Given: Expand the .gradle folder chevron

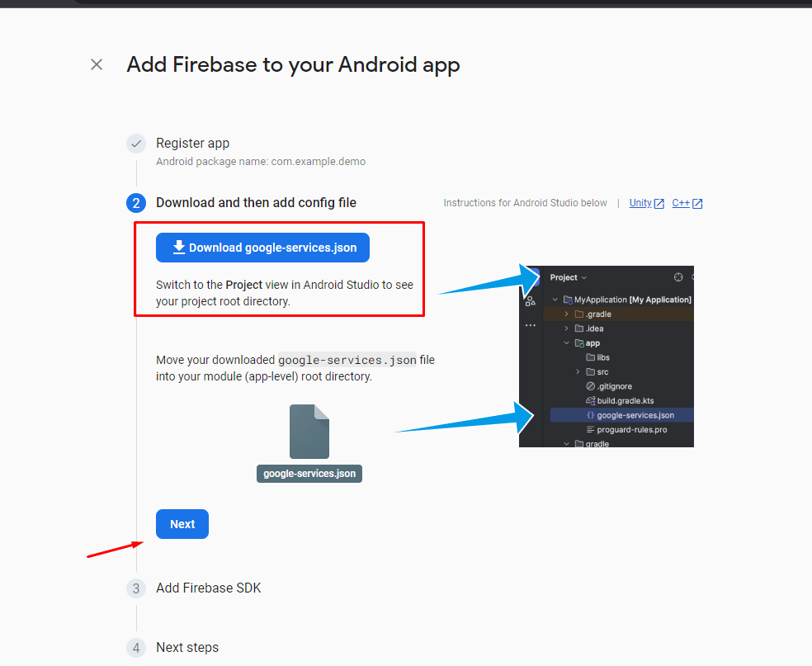Looking at the screenshot, I should pos(566,314).
